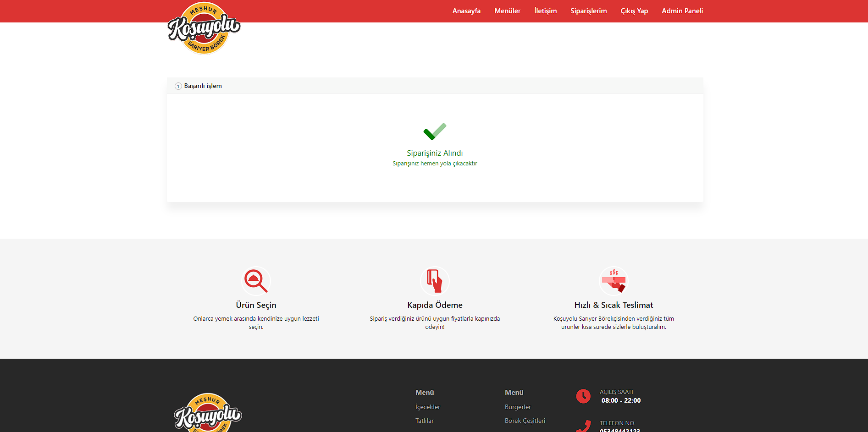The width and height of the screenshot is (868, 432).
Task: Click the Koşuyolu logo in header
Action: [204, 28]
